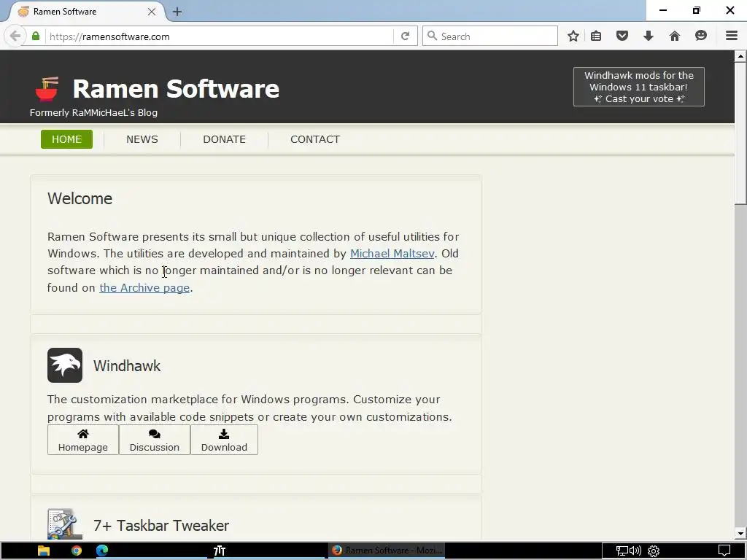Select the Ramen Software browser tab
The width and height of the screenshot is (747, 560).
click(86, 12)
